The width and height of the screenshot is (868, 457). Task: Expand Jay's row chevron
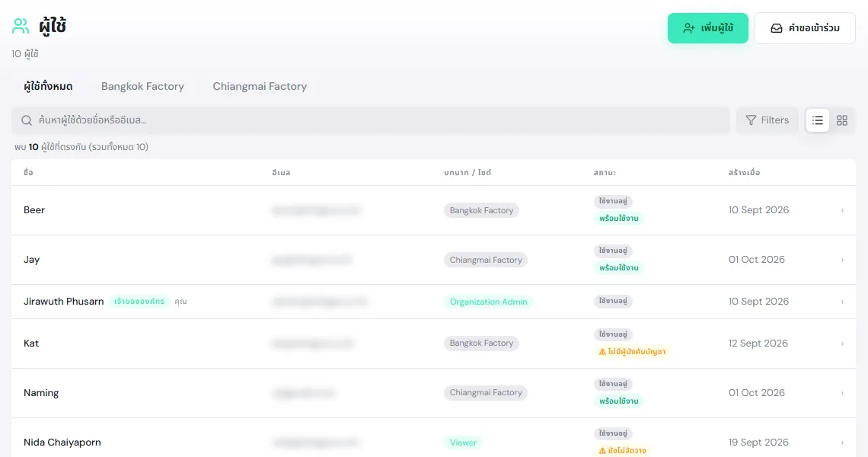tap(843, 260)
